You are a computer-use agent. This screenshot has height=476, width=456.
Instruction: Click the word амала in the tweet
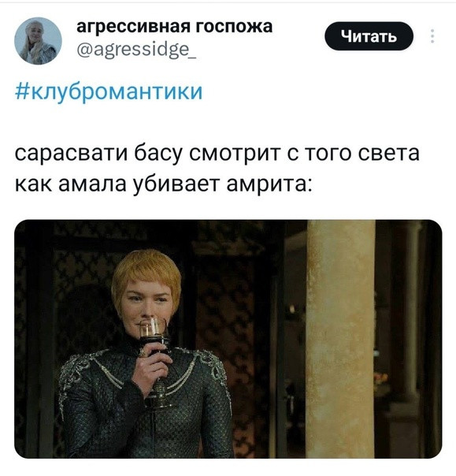click(92, 184)
